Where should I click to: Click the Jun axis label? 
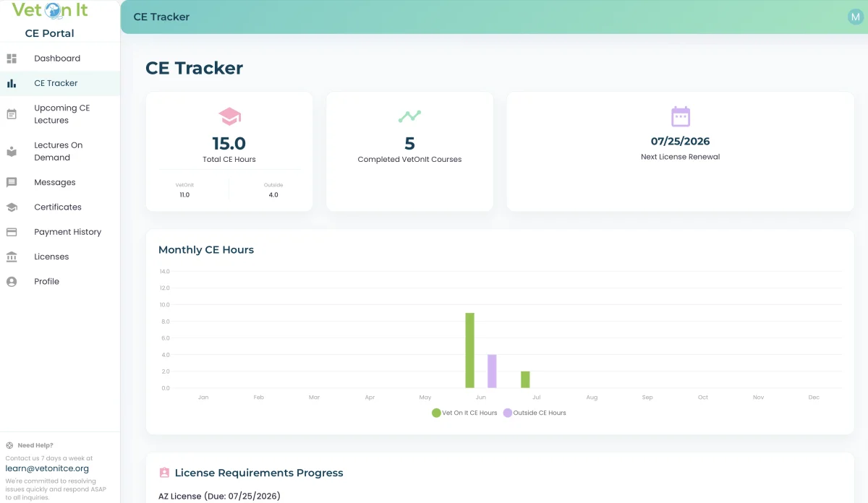(480, 397)
